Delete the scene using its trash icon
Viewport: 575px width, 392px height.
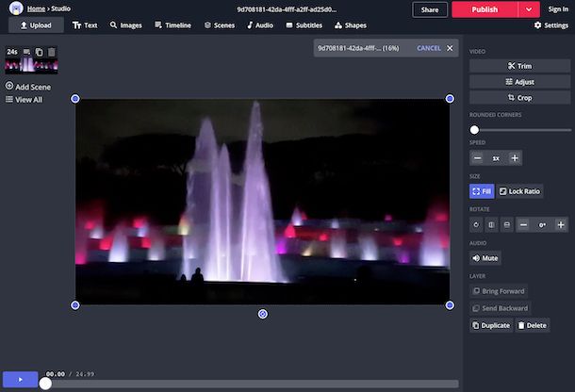[52, 52]
